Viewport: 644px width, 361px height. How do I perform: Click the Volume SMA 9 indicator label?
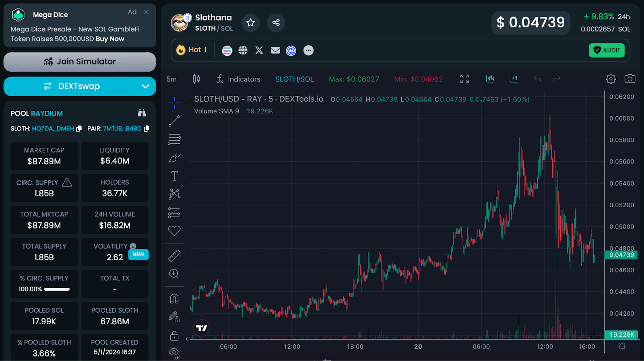(x=217, y=111)
